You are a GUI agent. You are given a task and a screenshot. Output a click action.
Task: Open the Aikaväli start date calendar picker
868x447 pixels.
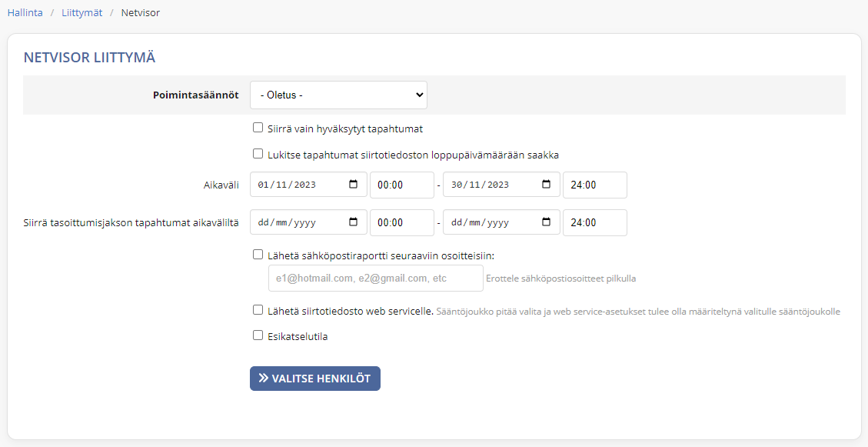pyautogui.click(x=353, y=185)
